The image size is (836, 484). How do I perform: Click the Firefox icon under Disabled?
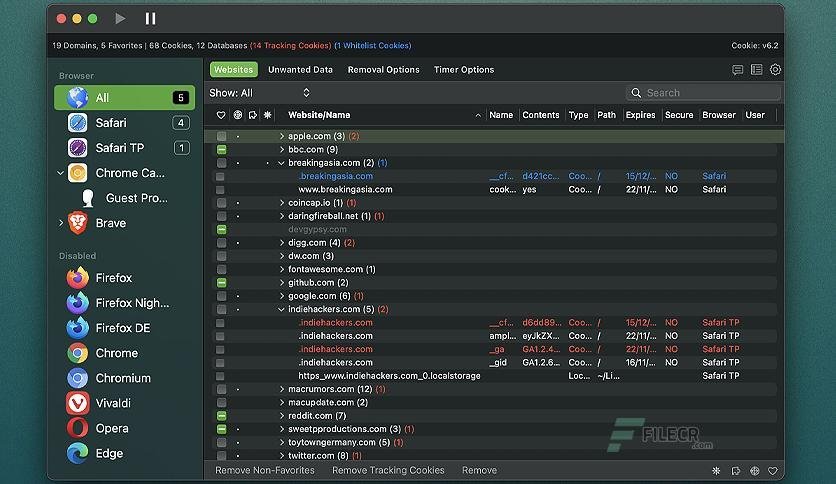coord(78,278)
